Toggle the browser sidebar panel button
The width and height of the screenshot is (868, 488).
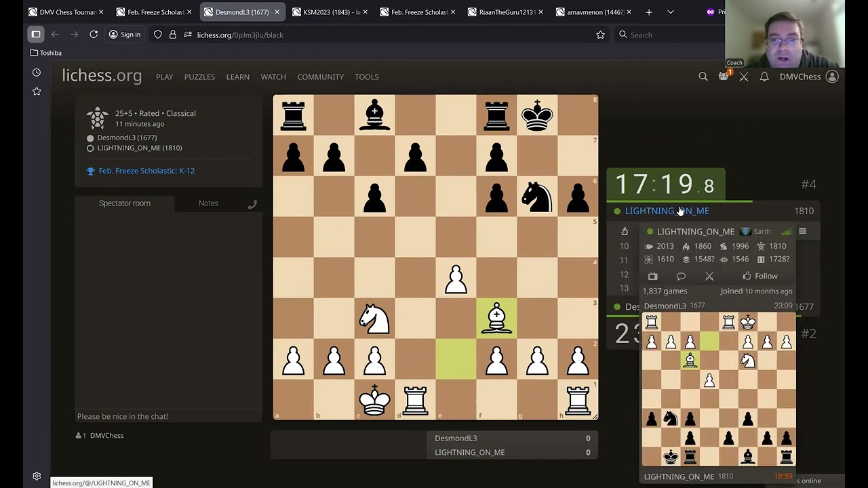[36, 35]
